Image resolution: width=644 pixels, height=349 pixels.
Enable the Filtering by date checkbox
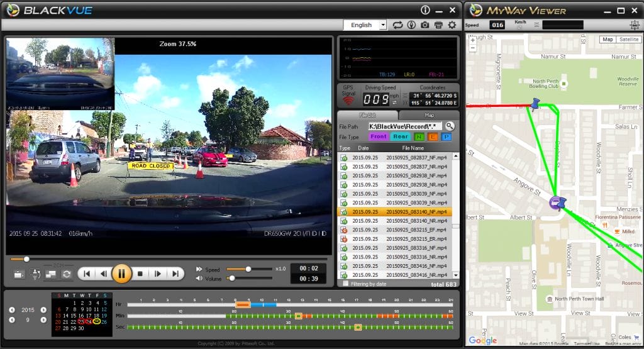[345, 284]
